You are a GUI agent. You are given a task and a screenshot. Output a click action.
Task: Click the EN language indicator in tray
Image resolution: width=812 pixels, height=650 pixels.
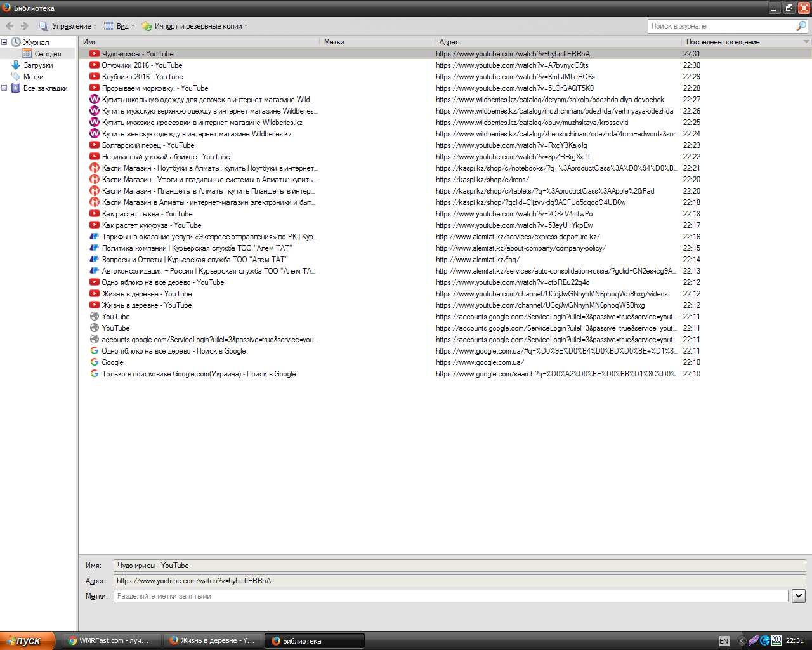tap(724, 641)
